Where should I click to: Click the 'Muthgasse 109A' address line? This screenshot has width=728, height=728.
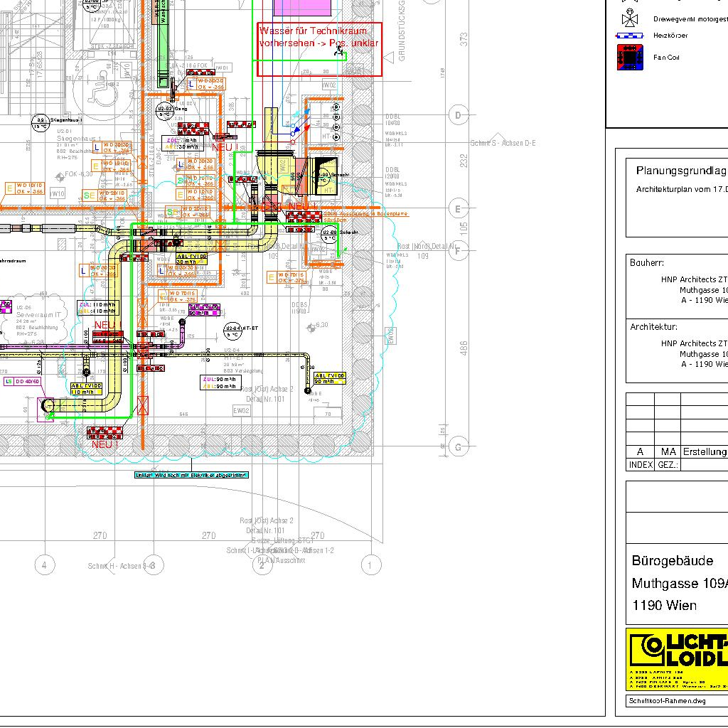(x=680, y=583)
